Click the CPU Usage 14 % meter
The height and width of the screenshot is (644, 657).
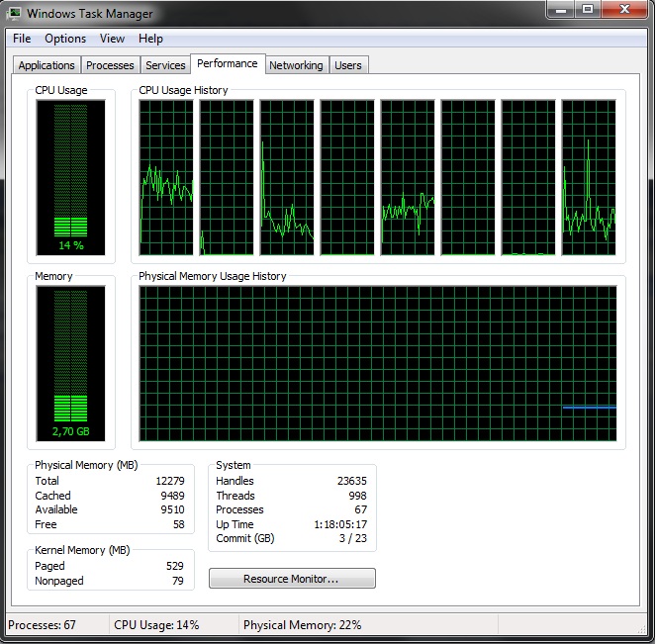70,178
